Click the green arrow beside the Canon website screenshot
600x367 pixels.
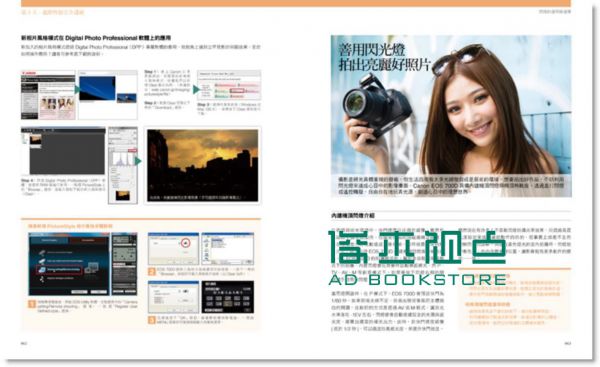(x=77, y=90)
